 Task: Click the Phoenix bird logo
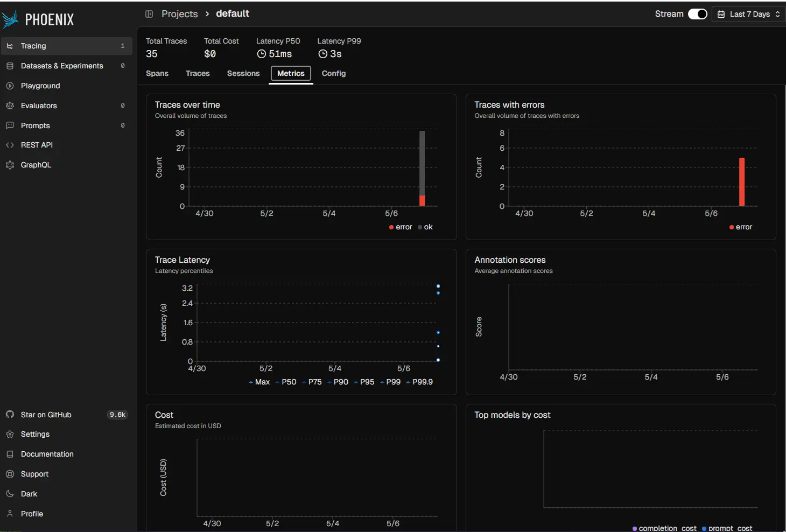(x=10, y=19)
